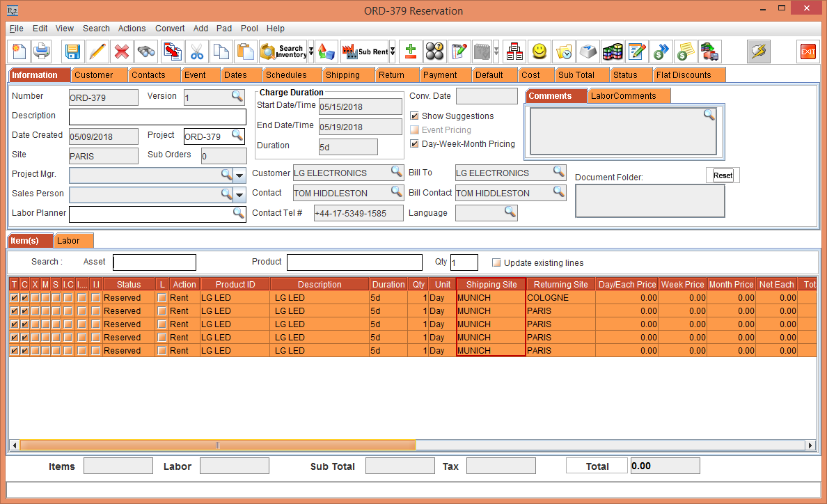Viewport: 827px width, 504px height.
Task: Switch to the Shipping tab
Action: click(x=342, y=75)
